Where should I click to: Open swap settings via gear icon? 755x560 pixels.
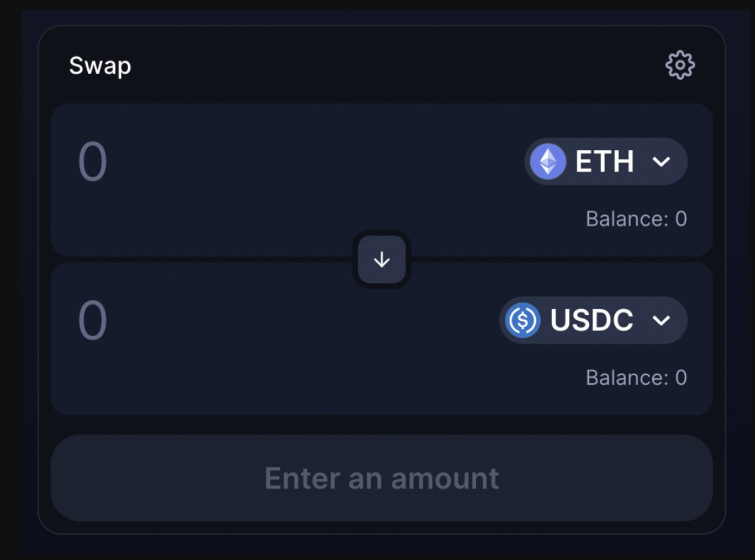680,65
